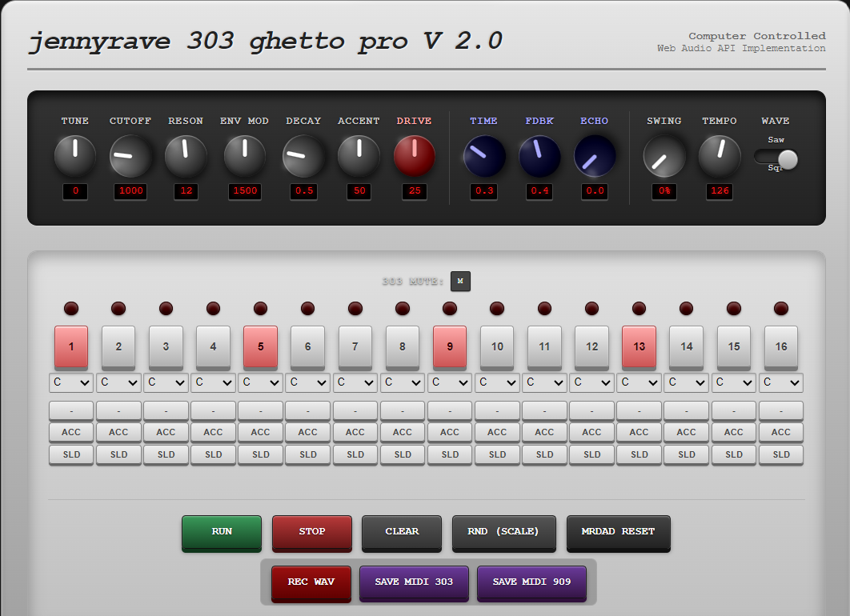Click the SWING knob
The height and width of the screenshot is (616, 850).
click(664, 156)
